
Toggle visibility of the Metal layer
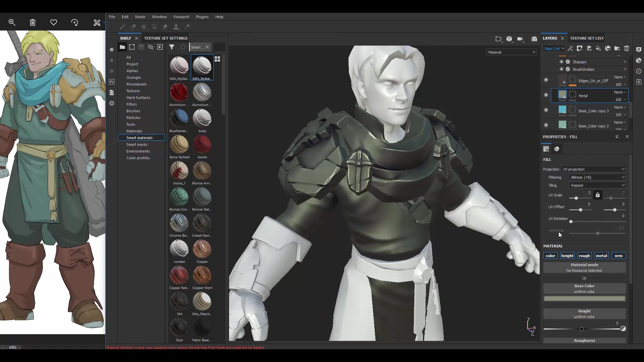(546, 95)
